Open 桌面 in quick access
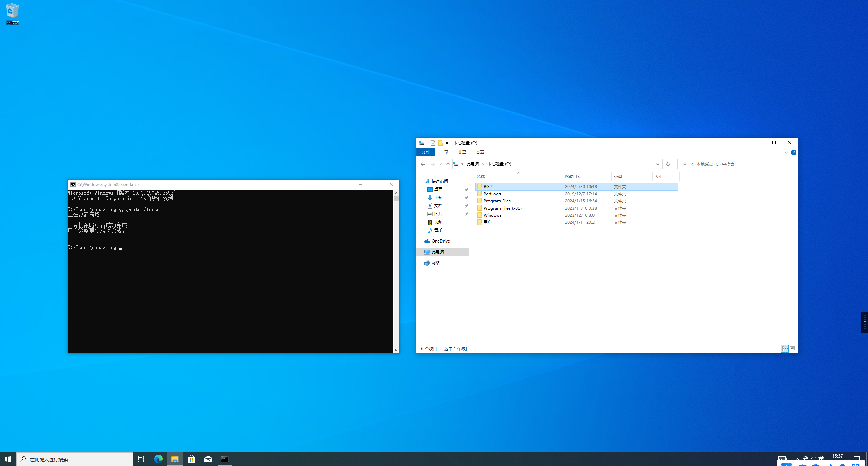Viewport: 868px width, 466px height. pyautogui.click(x=438, y=190)
